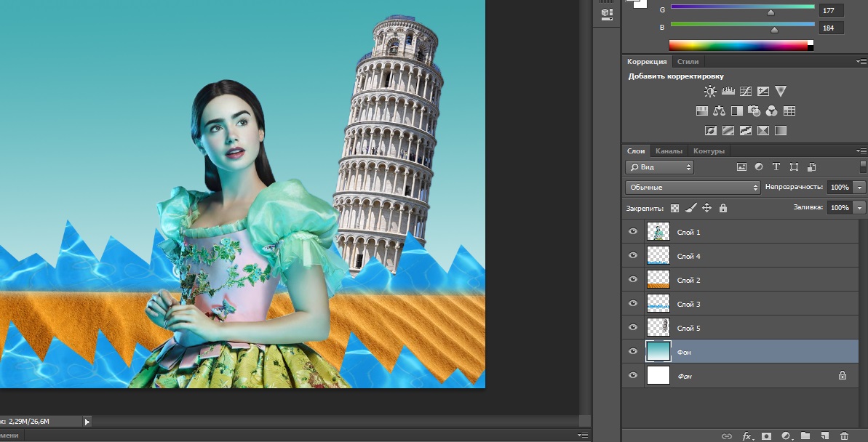Open the Вид layer filter dropdown

659,166
